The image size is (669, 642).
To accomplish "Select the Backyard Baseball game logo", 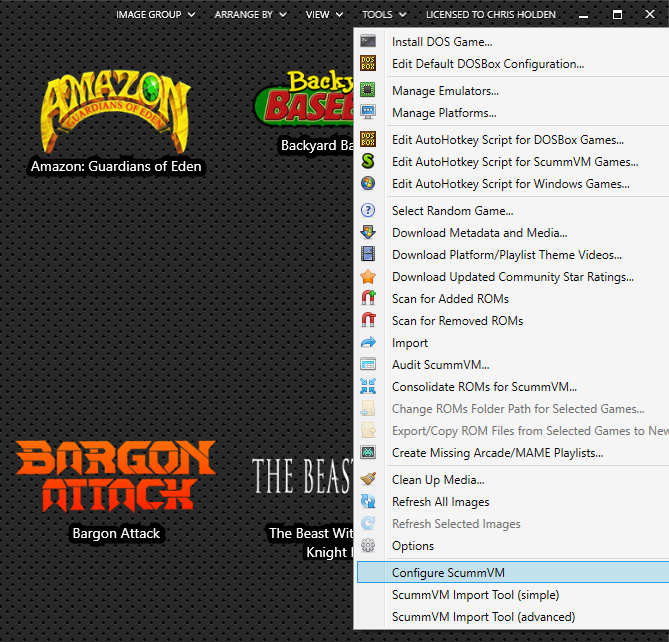I will coord(304,99).
